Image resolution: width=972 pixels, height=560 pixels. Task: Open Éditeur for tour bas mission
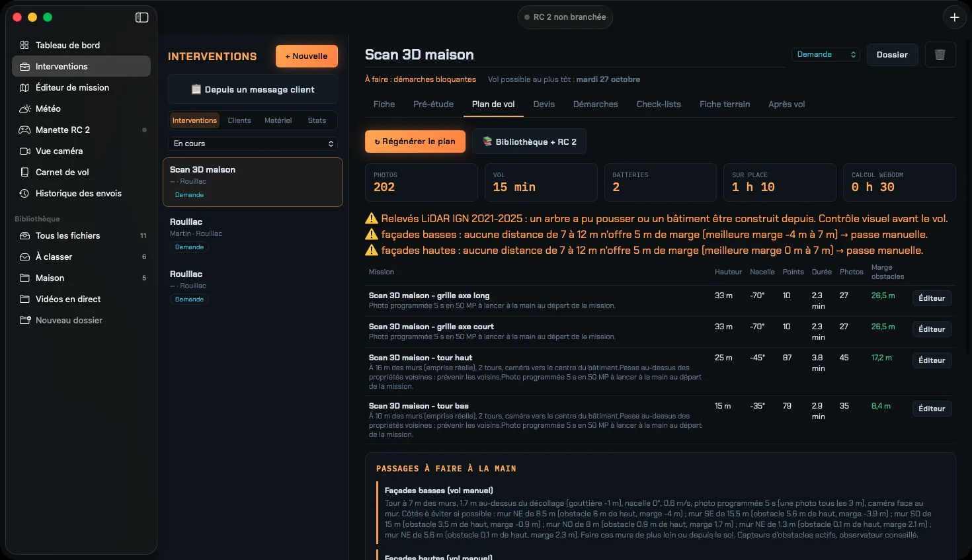[932, 409]
